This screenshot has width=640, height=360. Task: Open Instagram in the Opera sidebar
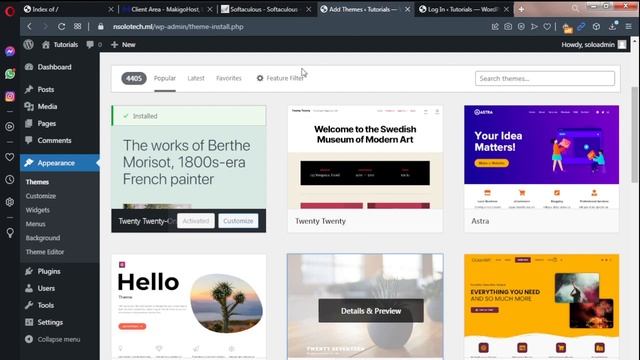10,96
